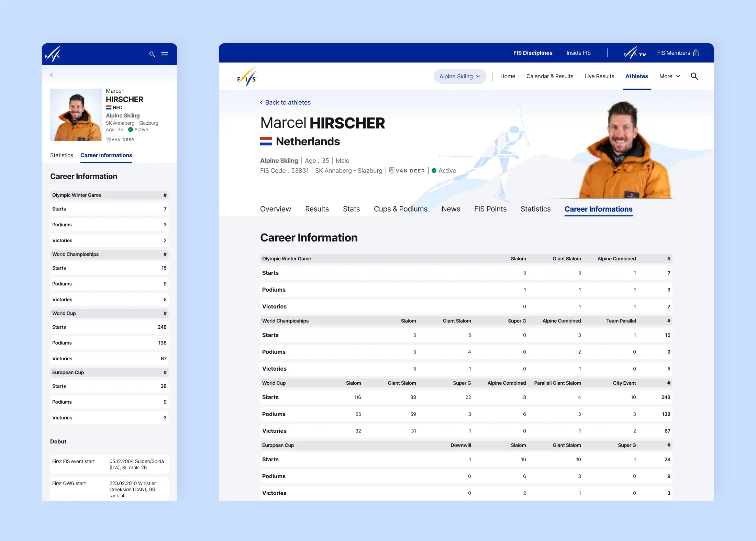Click mobile World Champioships section header

[109, 254]
